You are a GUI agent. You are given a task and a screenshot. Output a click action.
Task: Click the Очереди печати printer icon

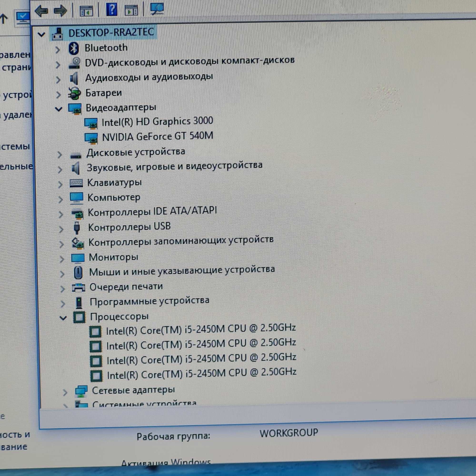pyautogui.click(x=78, y=287)
